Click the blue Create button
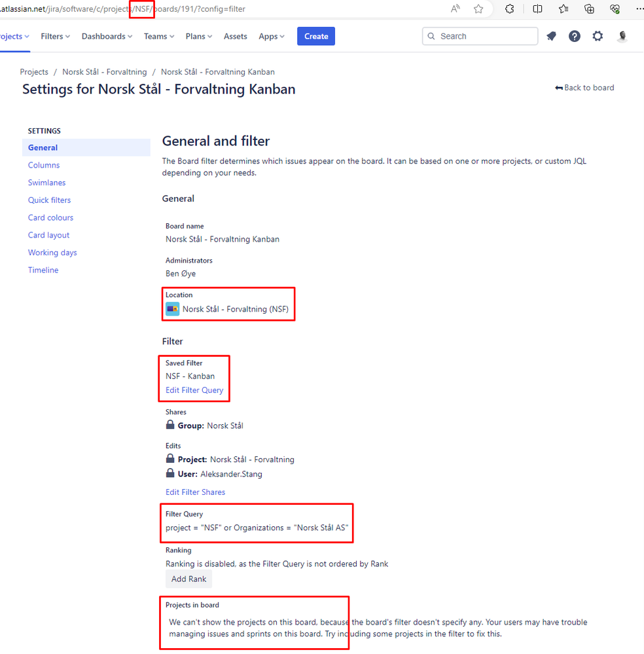Screen dimensions: 644x654 click(x=316, y=36)
